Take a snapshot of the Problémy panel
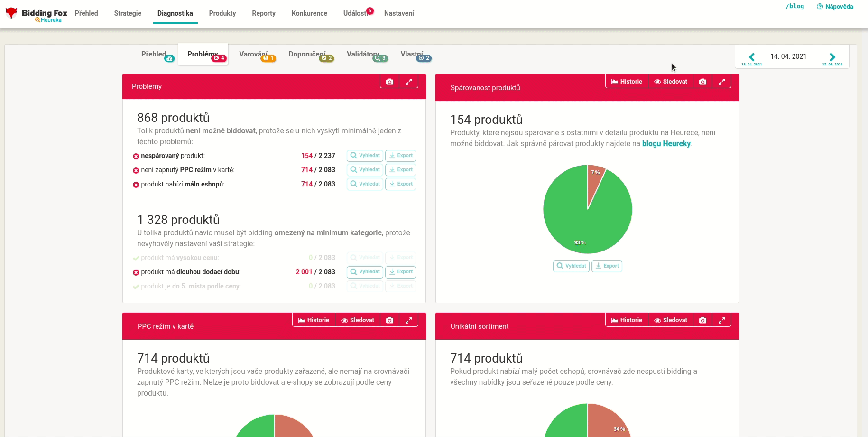 click(x=389, y=82)
